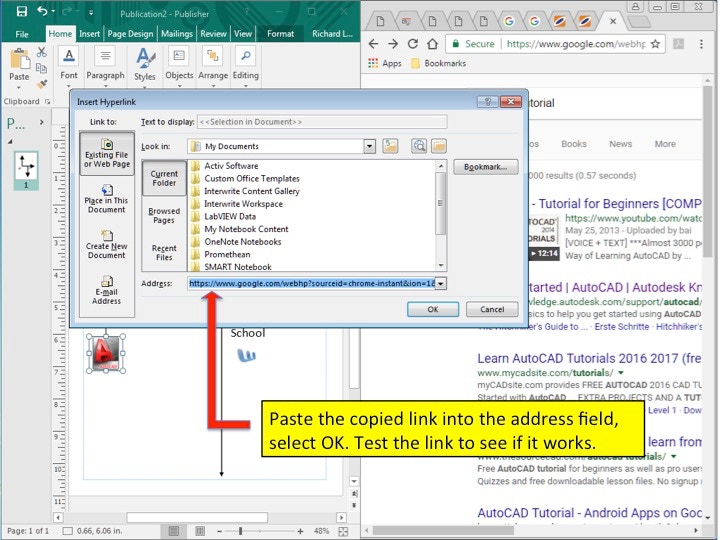The height and width of the screenshot is (540, 720).
Task: Adjust the Publisher zoom slider handle
Action: coord(240,531)
